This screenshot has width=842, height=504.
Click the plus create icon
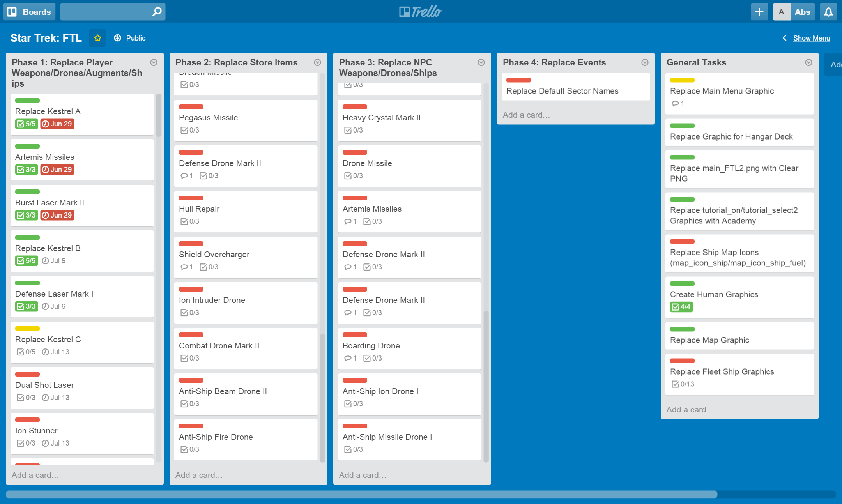[x=759, y=12]
